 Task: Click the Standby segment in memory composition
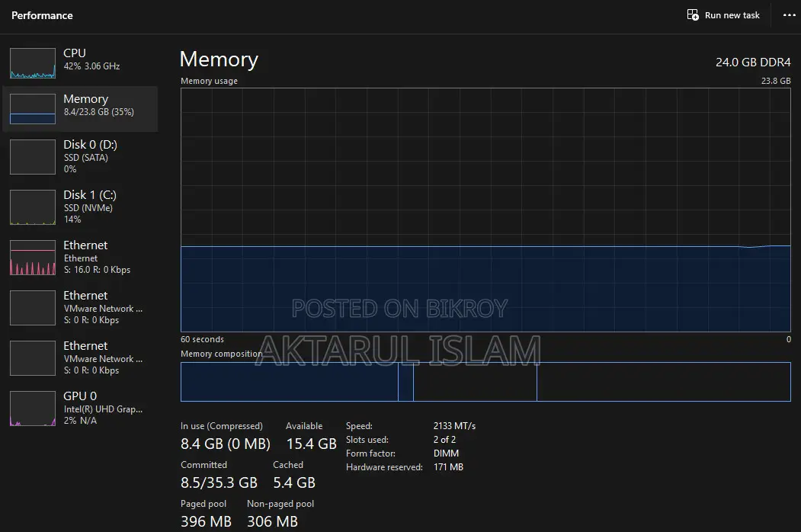[x=475, y=382]
